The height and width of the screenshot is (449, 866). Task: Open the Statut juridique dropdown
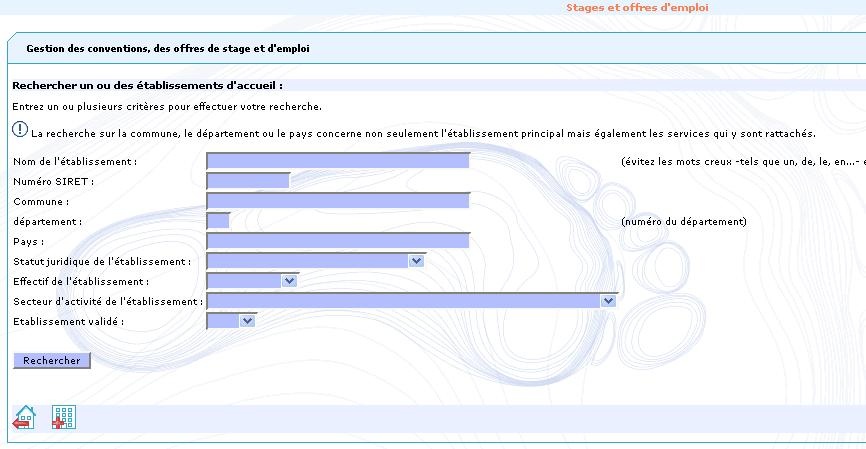[x=416, y=260]
